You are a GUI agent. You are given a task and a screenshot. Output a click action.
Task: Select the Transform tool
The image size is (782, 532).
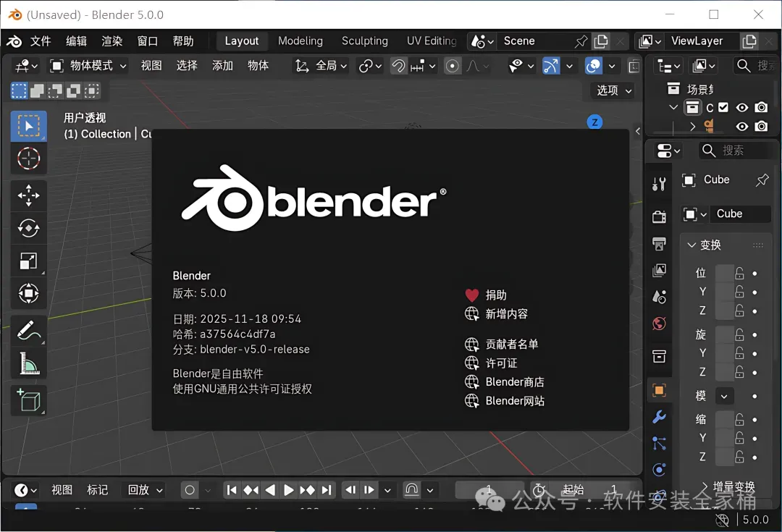coord(28,293)
